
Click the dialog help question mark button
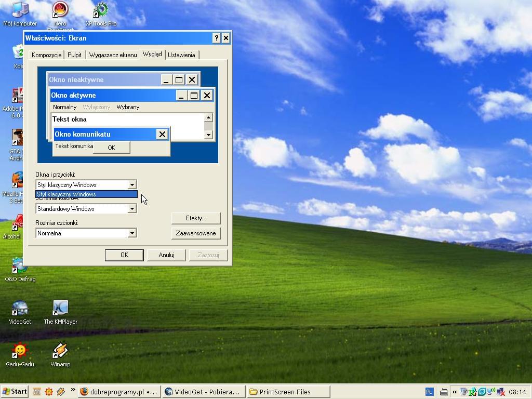click(x=217, y=38)
